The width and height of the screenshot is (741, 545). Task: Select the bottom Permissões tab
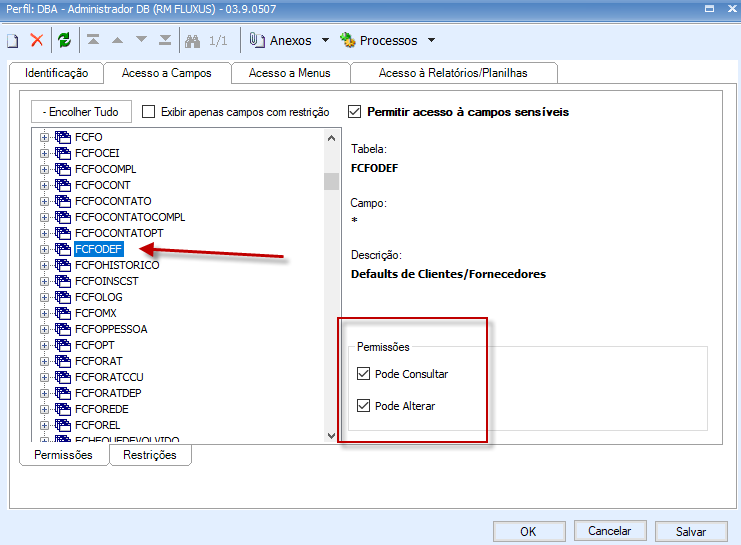63,455
